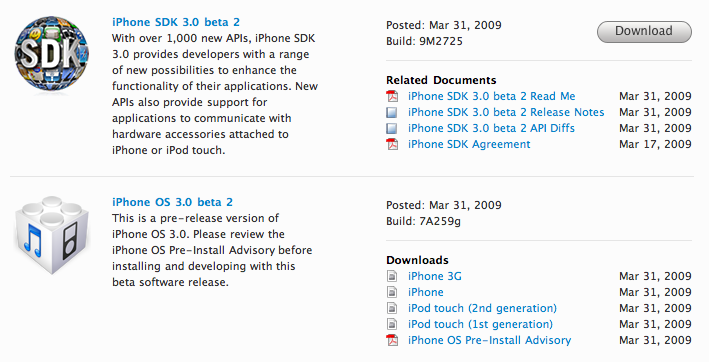This screenshot has width=709, height=362.
Task: Open iPhone SDK 3.0 beta 2 API Diffs link
Action: point(491,128)
